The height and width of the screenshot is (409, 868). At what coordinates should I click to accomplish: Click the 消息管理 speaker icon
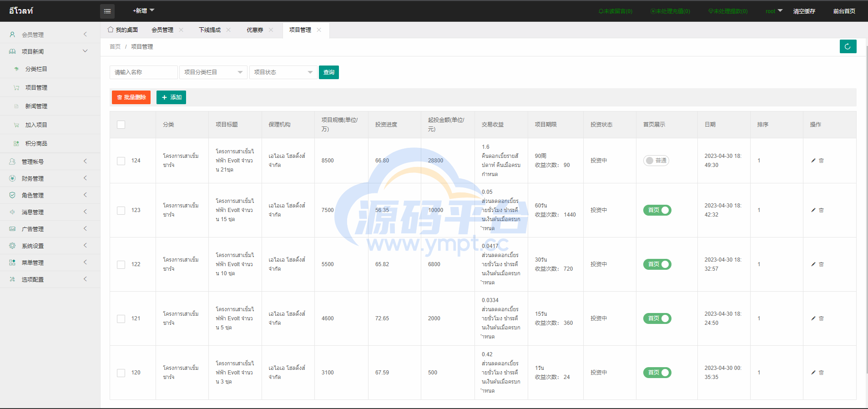click(12, 212)
